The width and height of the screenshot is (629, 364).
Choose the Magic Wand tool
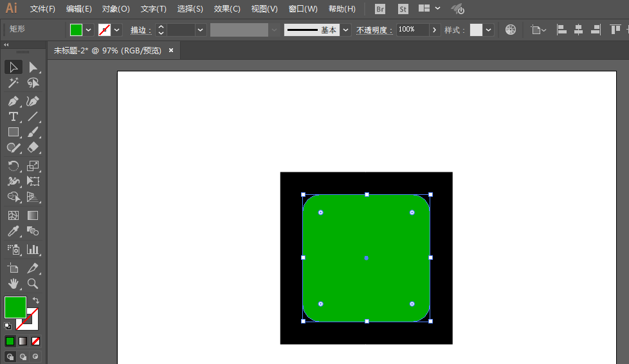tap(14, 83)
